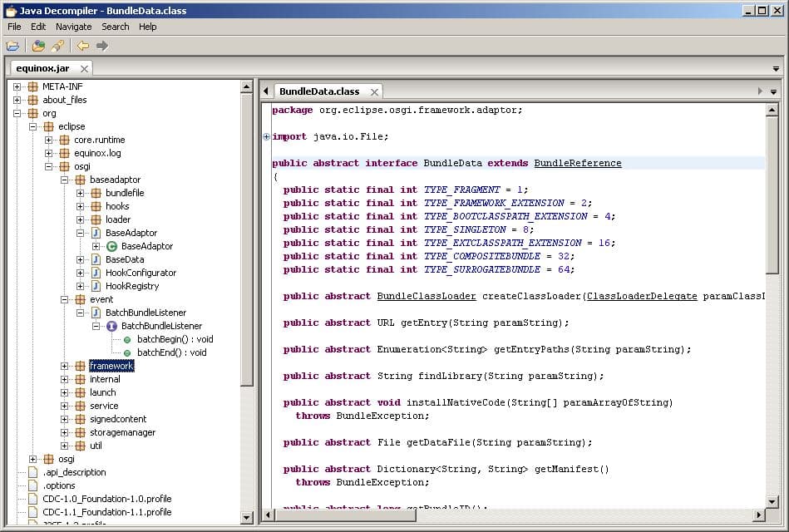Click the green class icon beside BaseAdaptor

(112, 246)
